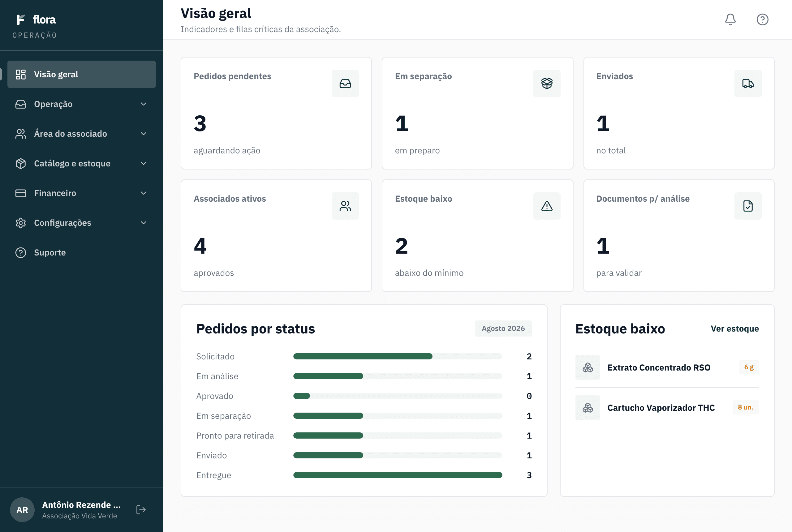Click the card icon beside Financeiro

click(21, 193)
